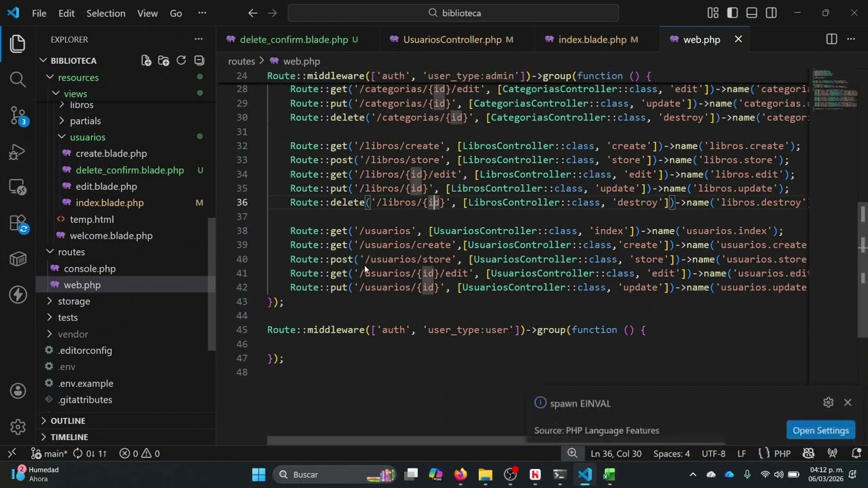Open editor more actions ellipsis
The height and width of the screenshot is (488, 868).
click(851, 39)
